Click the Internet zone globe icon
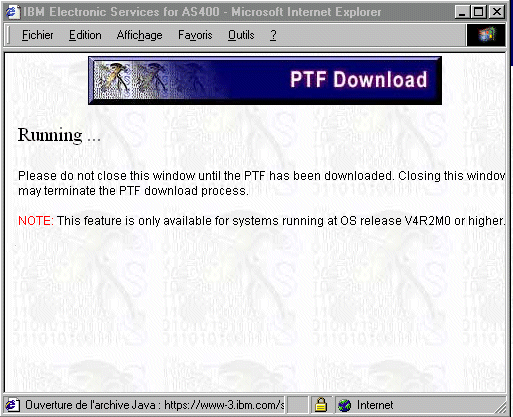The width and height of the screenshot is (513, 417). [x=345, y=405]
